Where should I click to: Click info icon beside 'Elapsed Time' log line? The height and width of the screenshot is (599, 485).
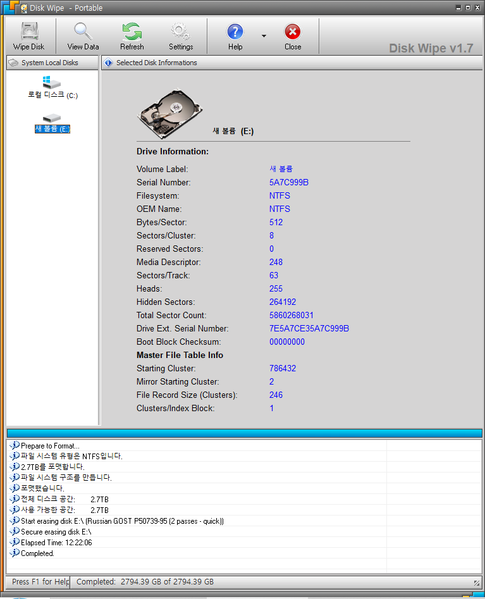pyautogui.click(x=15, y=542)
